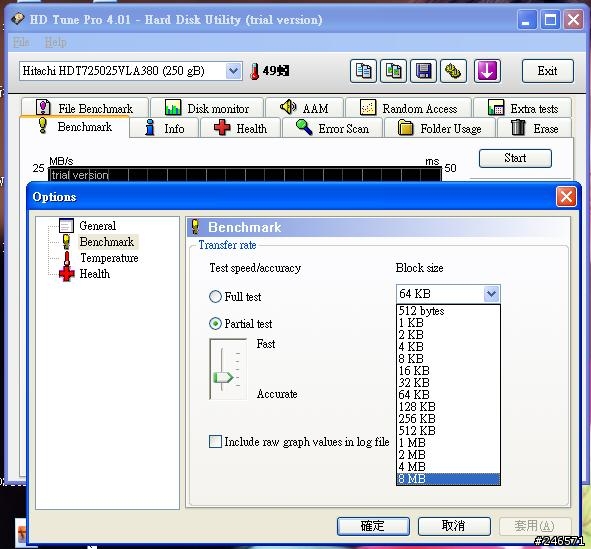Image resolution: width=591 pixels, height=549 pixels.
Task: Choose 128 KB block size
Action: (448, 407)
